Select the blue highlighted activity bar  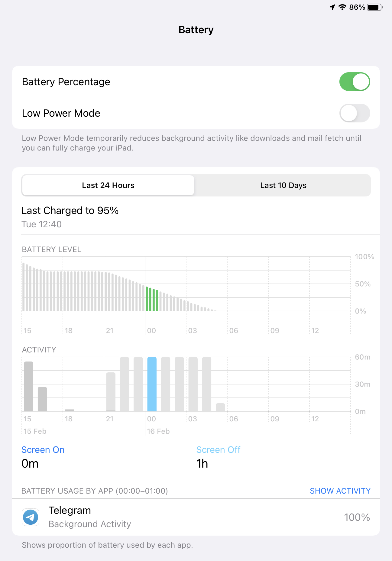point(152,384)
